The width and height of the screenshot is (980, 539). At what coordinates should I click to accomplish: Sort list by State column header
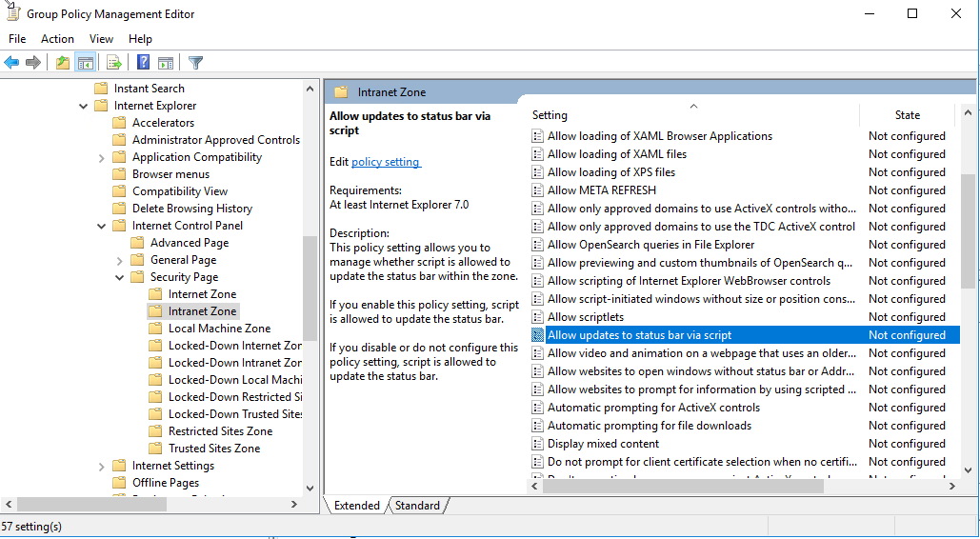(907, 115)
